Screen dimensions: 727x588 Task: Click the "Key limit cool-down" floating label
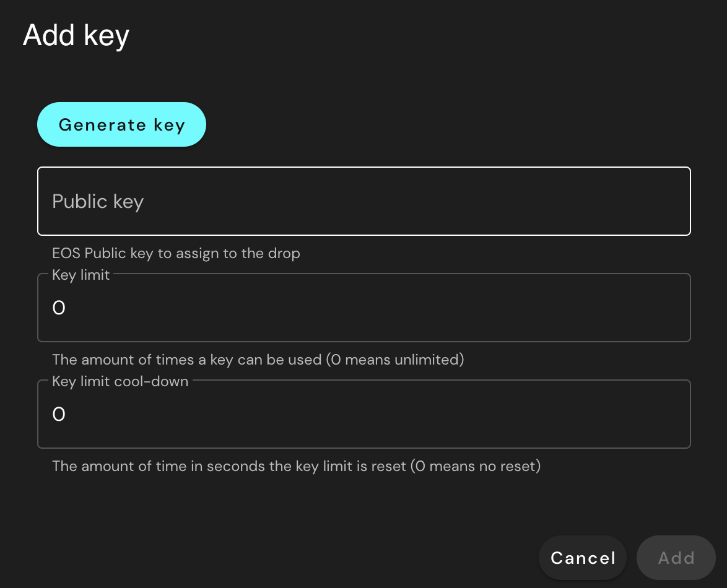click(x=120, y=381)
